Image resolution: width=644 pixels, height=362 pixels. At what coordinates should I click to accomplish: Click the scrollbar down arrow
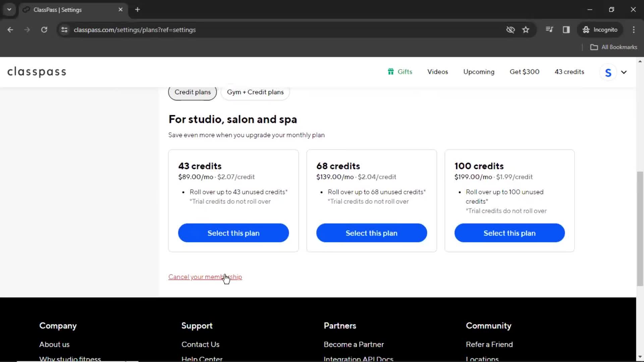click(640, 357)
